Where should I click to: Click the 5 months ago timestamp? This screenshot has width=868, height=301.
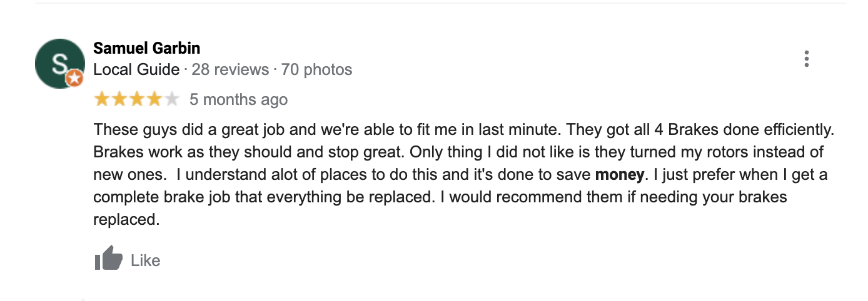pyautogui.click(x=239, y=99)
